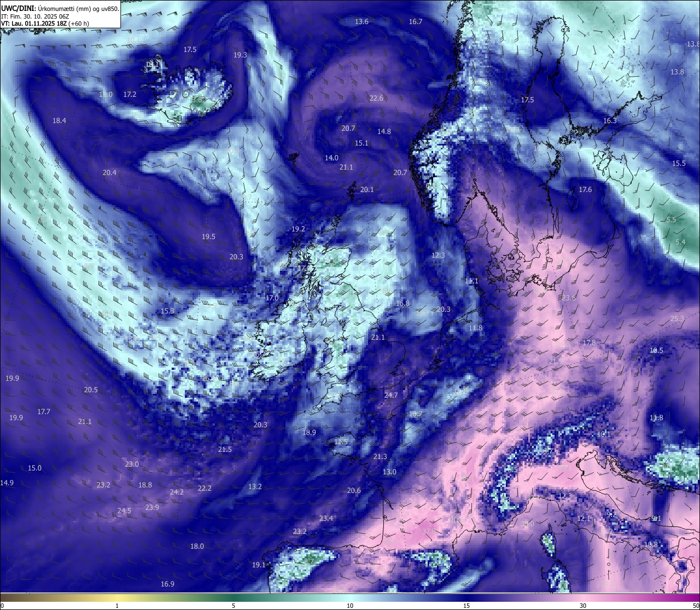700x610 pixels.
Task: Click the 18.8 value label
Action: pos(145,485)
